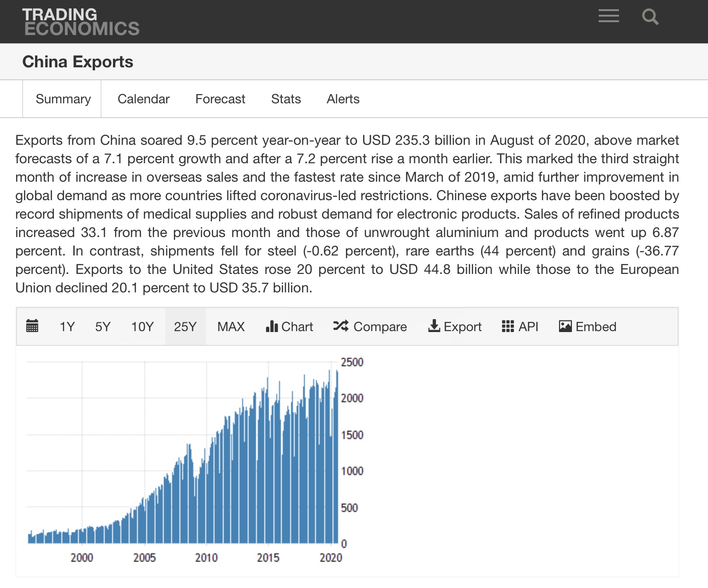Screen dimensions: 708x588
Task: Click the 1500 y-axis label
Action: (x=352, y=435)
